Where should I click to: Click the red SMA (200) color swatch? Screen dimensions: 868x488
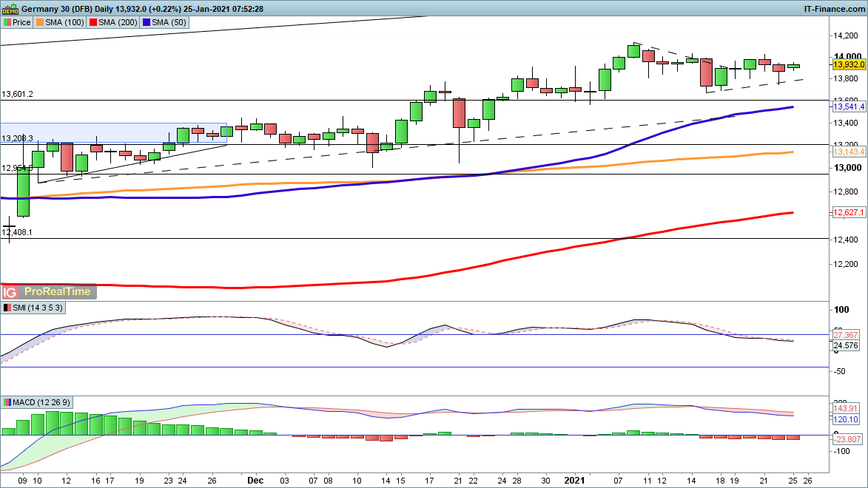(x=93, y=22)
